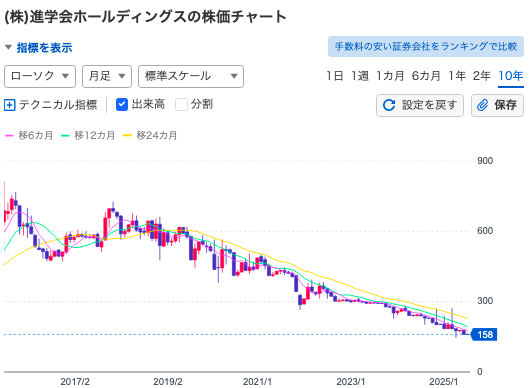The image size is (530, 388).
Task: Click the 2019/2 date axis label
Action: click(x=168, y=382)
